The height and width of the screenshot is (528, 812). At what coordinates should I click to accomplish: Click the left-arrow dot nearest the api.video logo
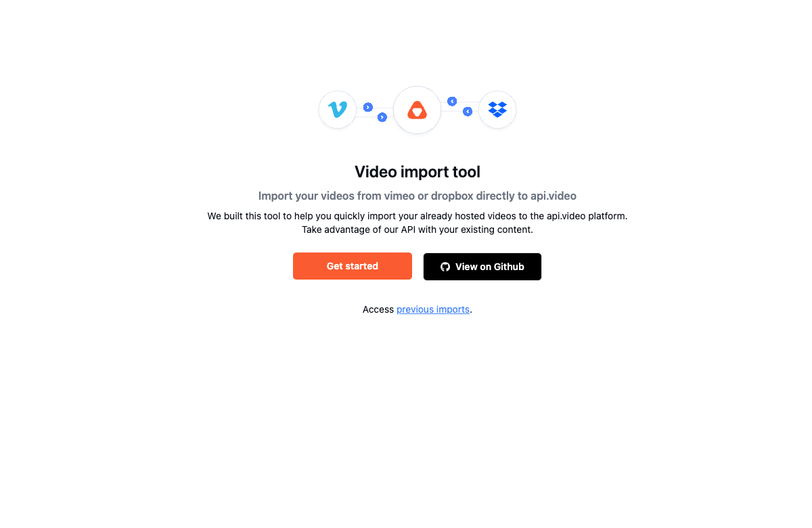point(452,102)
